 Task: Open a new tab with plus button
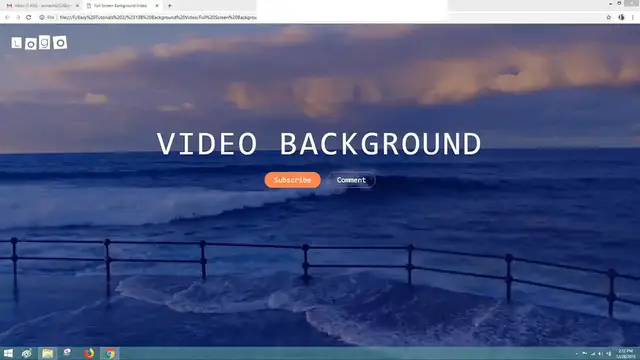169,6
